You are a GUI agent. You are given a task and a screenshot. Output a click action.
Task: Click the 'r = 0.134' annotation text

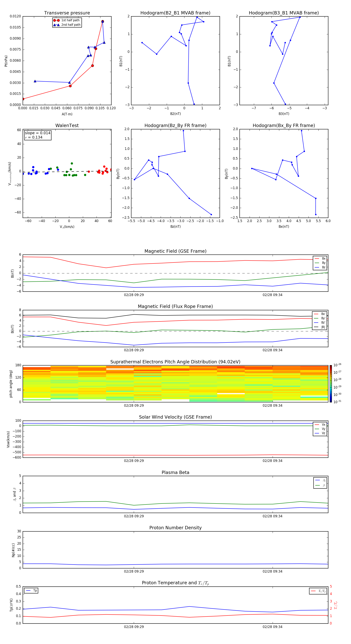pyautogui.click(x=34, y=137)
